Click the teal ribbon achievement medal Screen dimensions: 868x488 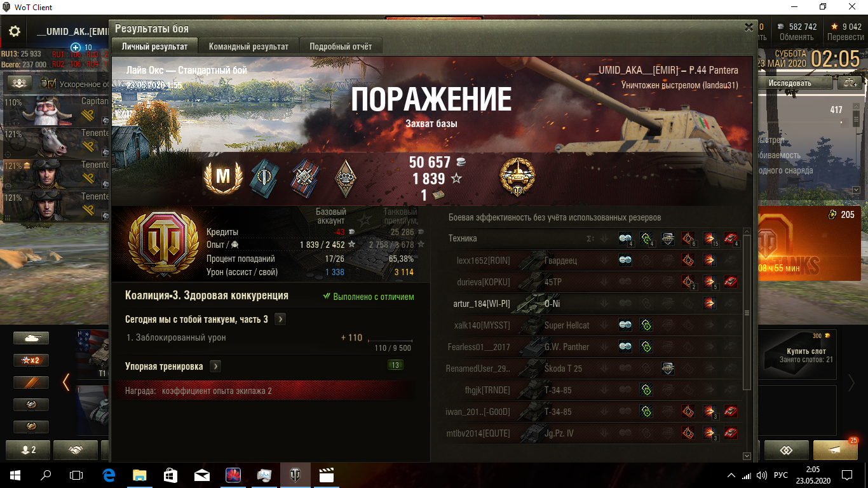262,178
